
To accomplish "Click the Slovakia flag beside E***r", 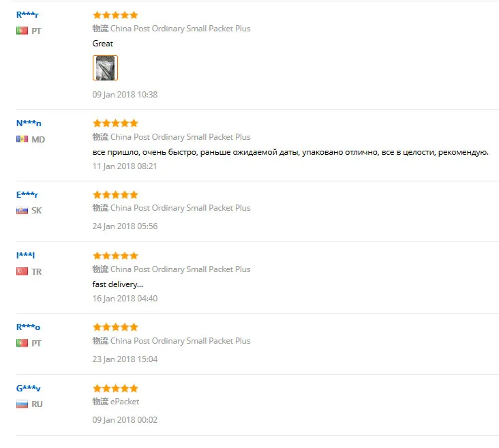I will [x=22, y=211].
